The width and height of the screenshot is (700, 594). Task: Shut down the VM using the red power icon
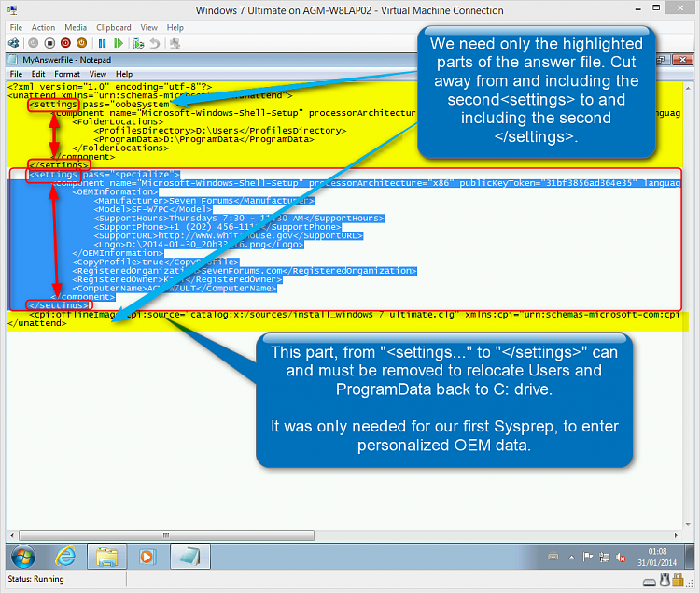(65, 43)
